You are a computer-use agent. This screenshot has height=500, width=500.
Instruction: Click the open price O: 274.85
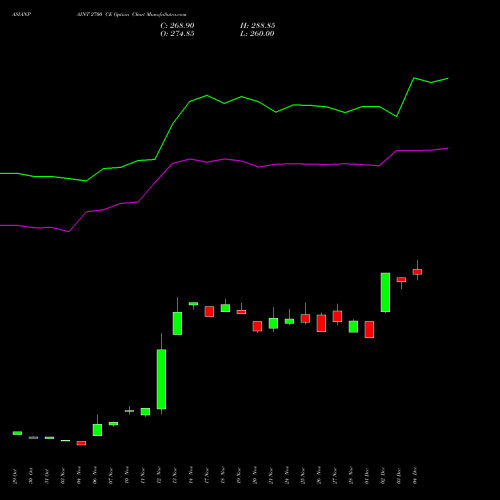pos(177,34)
